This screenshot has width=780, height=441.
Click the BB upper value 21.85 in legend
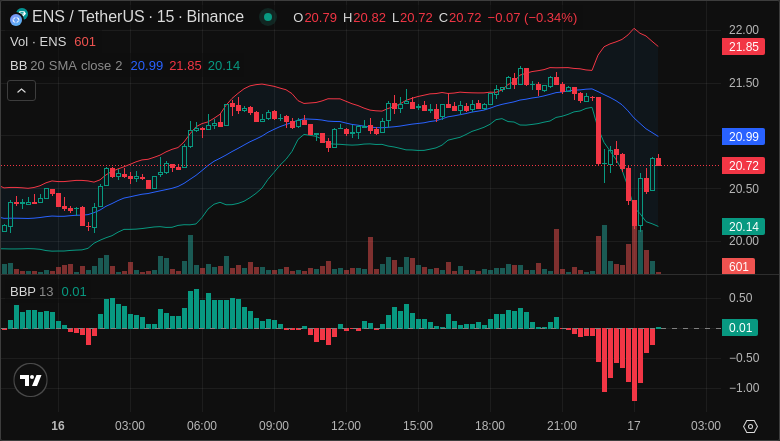click(185, 66)
